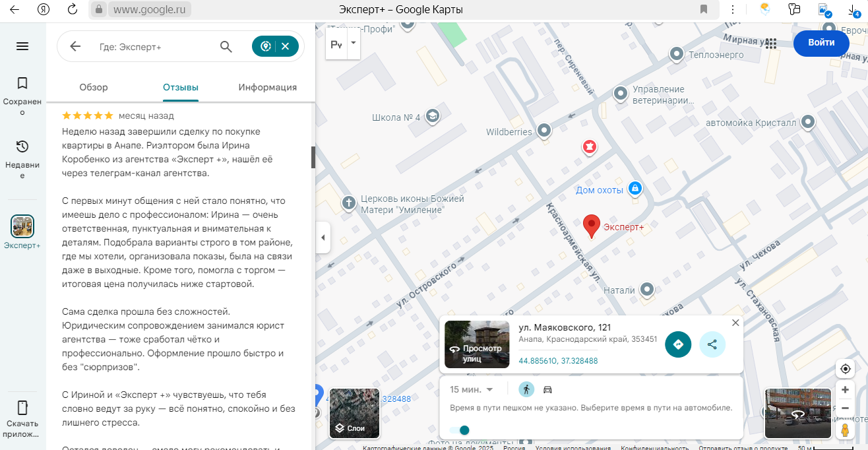This screenshot has height=450, width=868.
Task: Open the Google Maps hamburger menu
Action: point(22,46)
